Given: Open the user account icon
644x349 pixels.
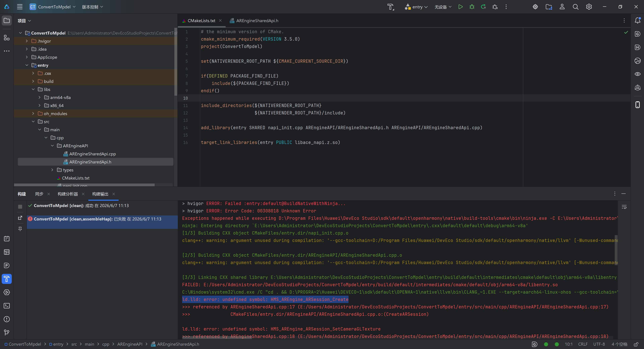Looking at the screenshot, I should click(562, 7).
